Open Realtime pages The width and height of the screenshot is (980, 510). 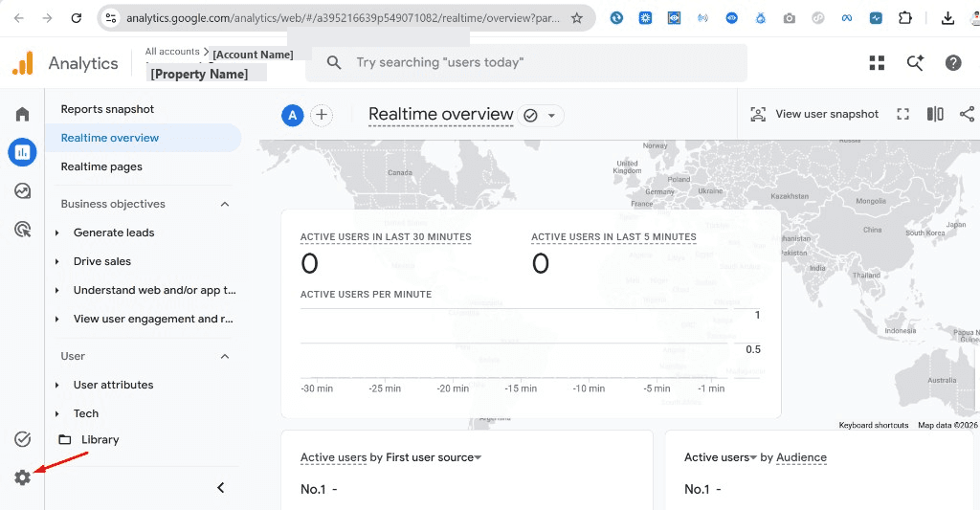[x=101, y=166]
